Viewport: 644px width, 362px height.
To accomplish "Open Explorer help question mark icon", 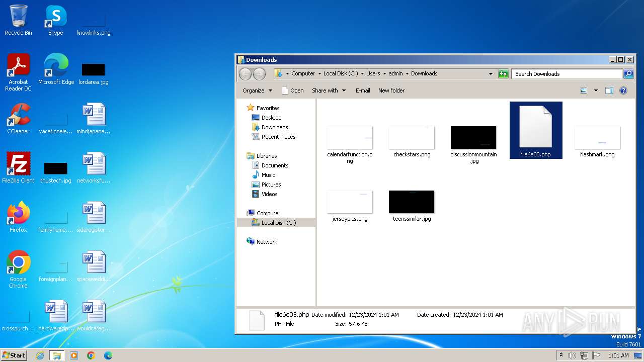I will 623,90.
